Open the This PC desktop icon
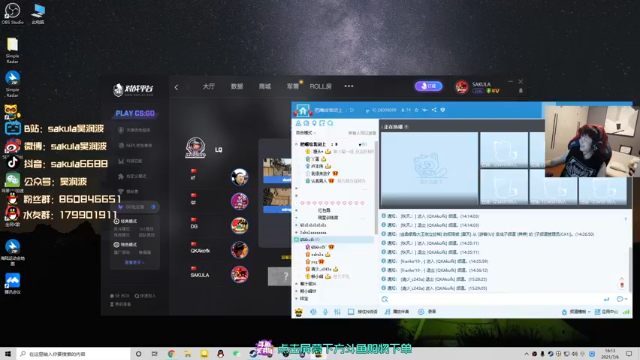Screen dimensions: 640x360 pos(38,14)
